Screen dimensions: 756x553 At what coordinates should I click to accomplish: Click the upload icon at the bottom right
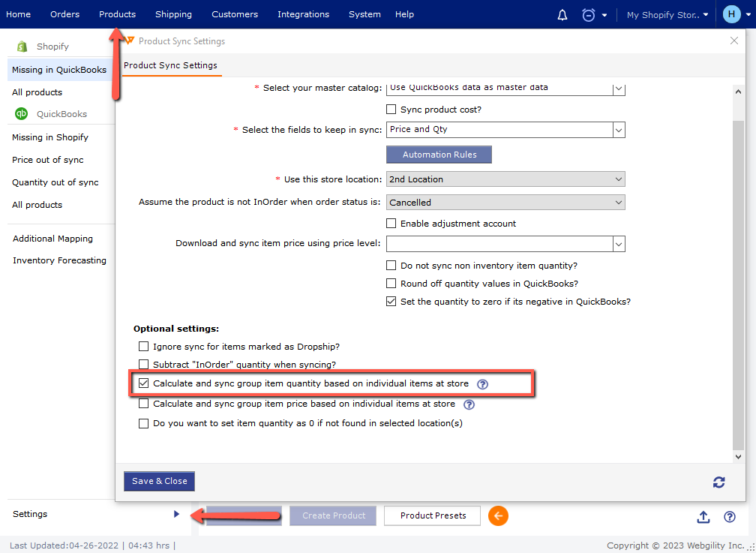703,517
